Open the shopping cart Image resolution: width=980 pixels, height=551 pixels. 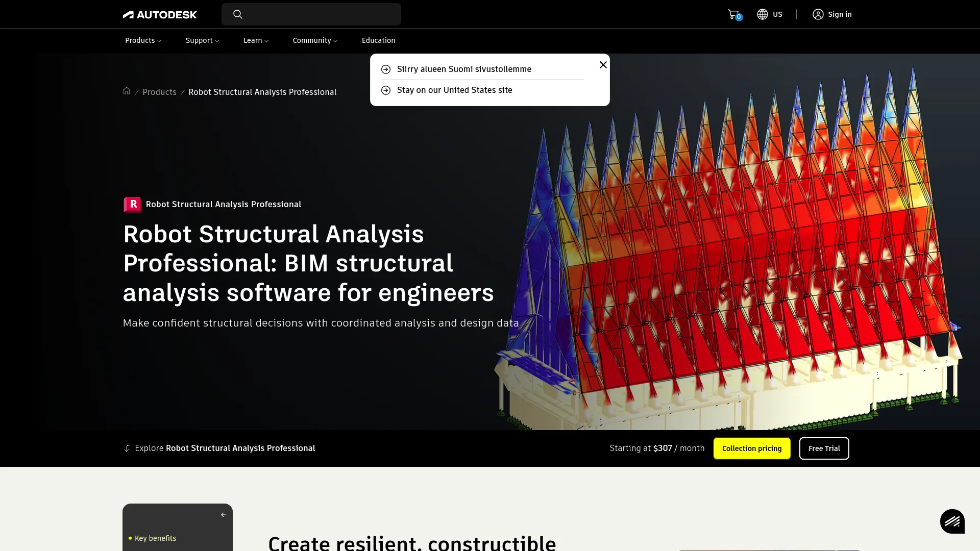tap(734, 15)
